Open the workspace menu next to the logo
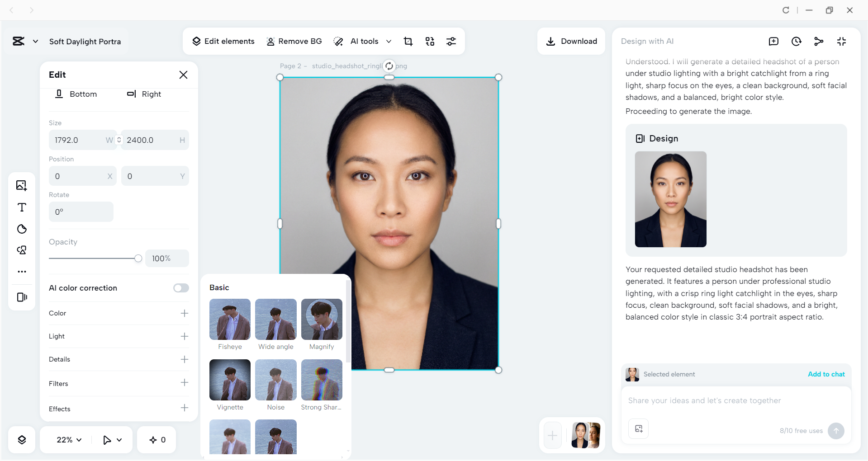The height and width of the screenshot is (461, 868). (x=36, y=41)
